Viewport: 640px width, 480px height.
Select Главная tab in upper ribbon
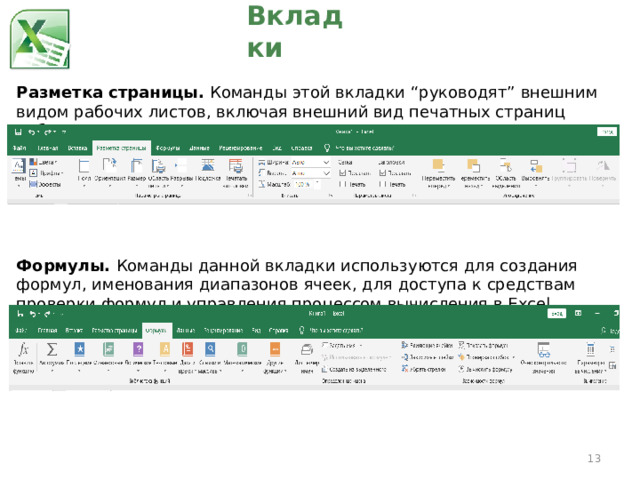tap(47, 148)
